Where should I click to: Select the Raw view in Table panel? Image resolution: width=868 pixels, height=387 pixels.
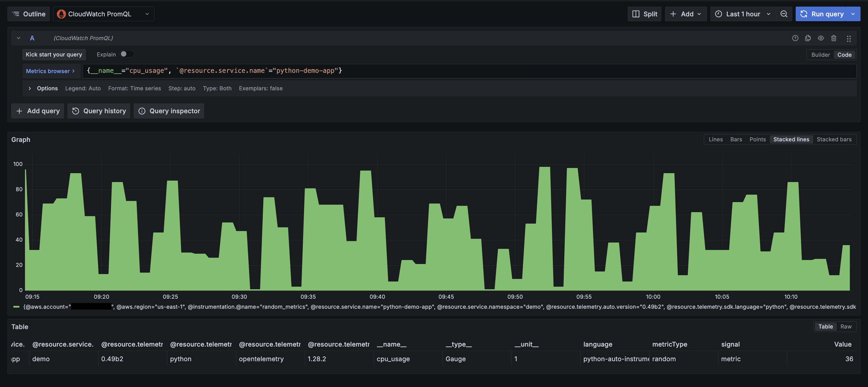click(846, 327)
